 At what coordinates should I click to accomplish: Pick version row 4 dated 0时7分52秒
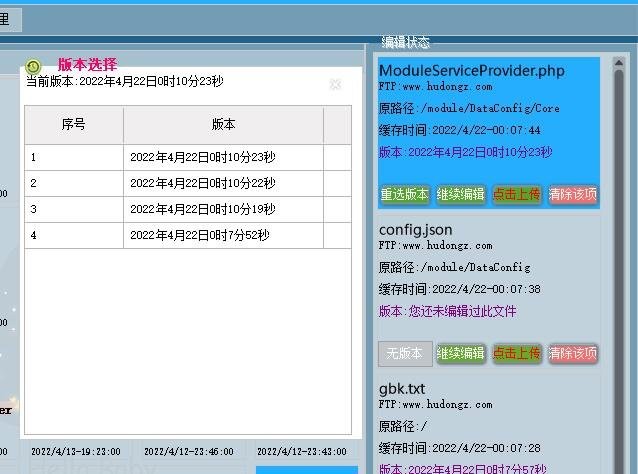coord(188,235)
